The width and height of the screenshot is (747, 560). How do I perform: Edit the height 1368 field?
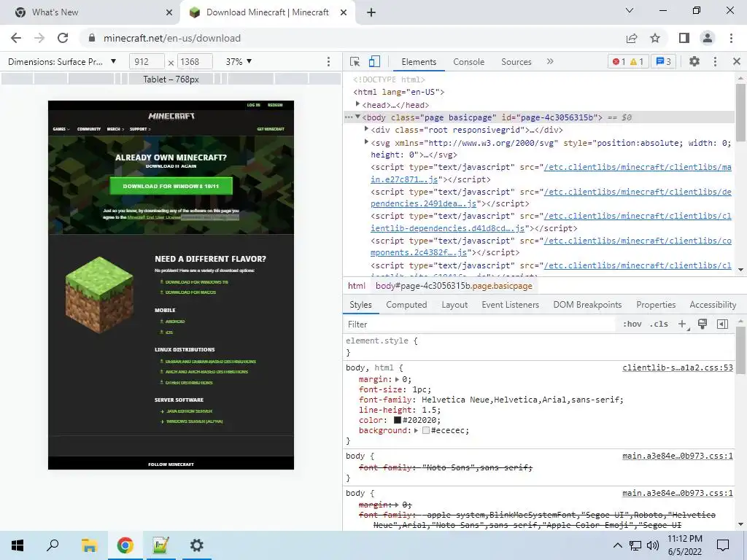coord(195,61)
